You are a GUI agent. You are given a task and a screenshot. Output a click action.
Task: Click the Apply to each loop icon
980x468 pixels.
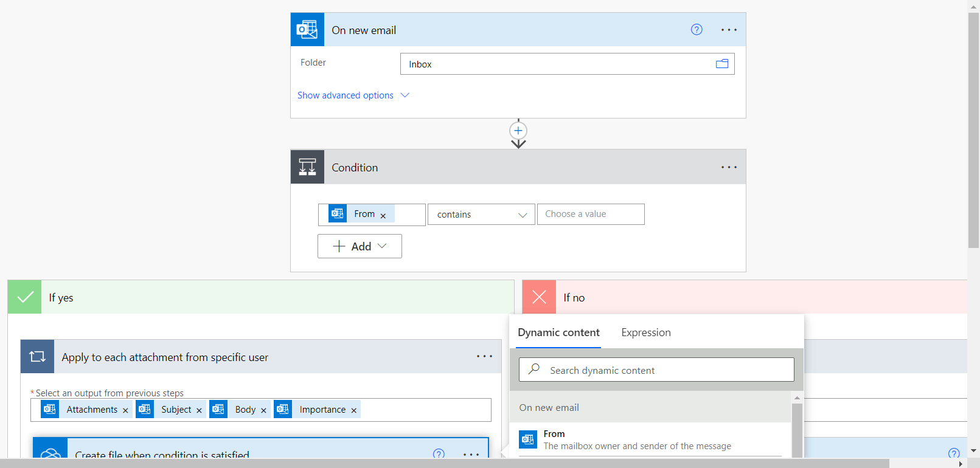click(x=38, y=357)
